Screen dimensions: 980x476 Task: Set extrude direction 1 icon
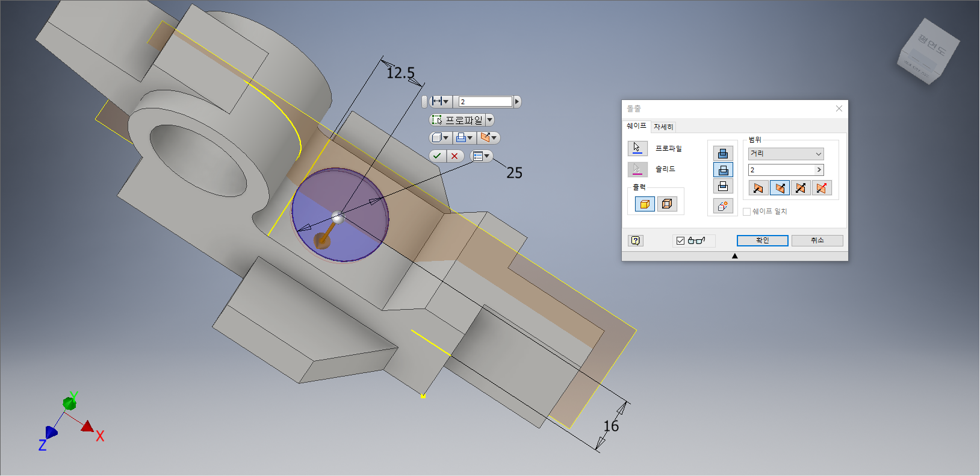click(758, 188)
